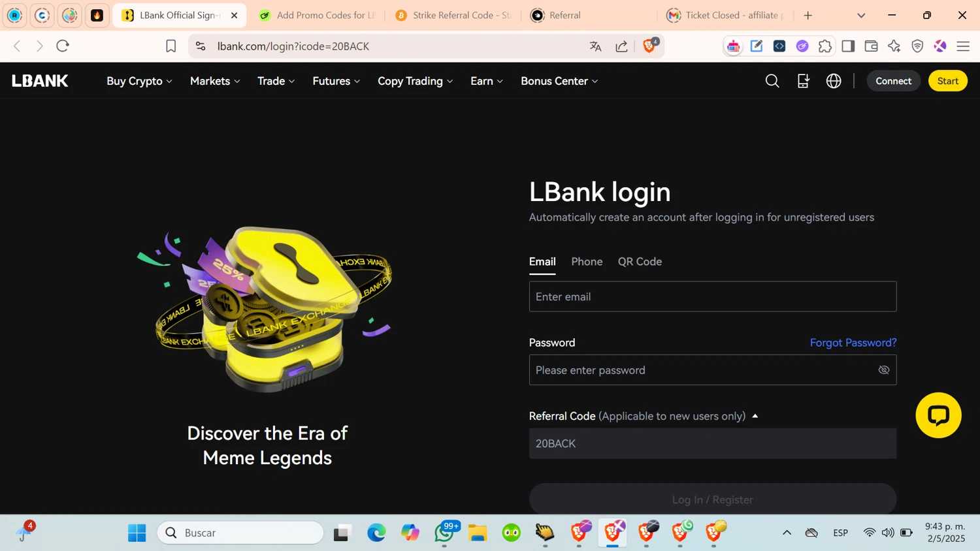Click the referral code field with 20BACK
Viewport: 980px width, 551px height.
(712, 443)
